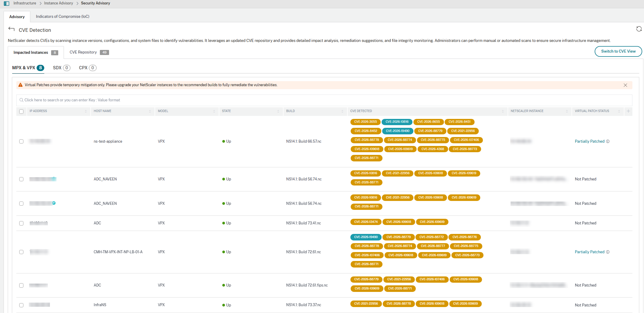This screenshot has height=313, width=644.
Task: Click the CVE-2026-3055 tag
Action: [x=366, y=122]
